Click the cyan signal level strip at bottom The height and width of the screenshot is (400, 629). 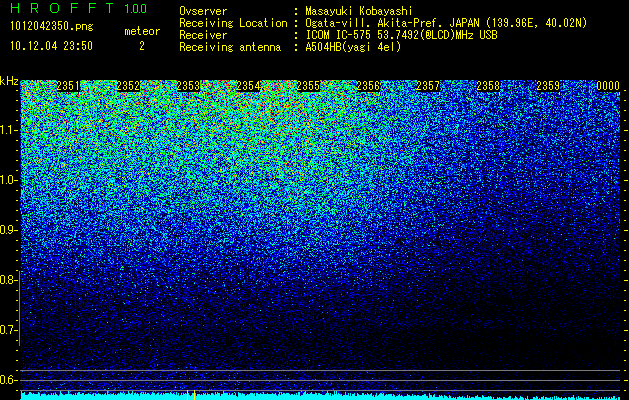(x=320, y=396)
